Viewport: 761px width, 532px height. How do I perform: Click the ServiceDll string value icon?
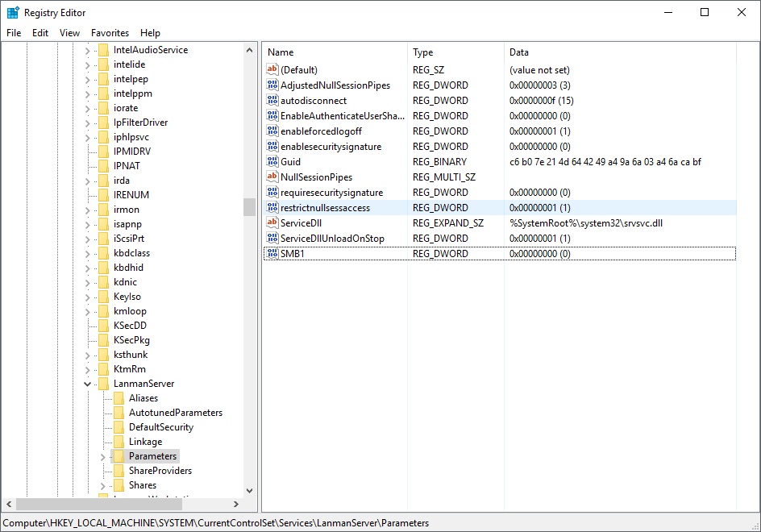[x=272, y=223]
